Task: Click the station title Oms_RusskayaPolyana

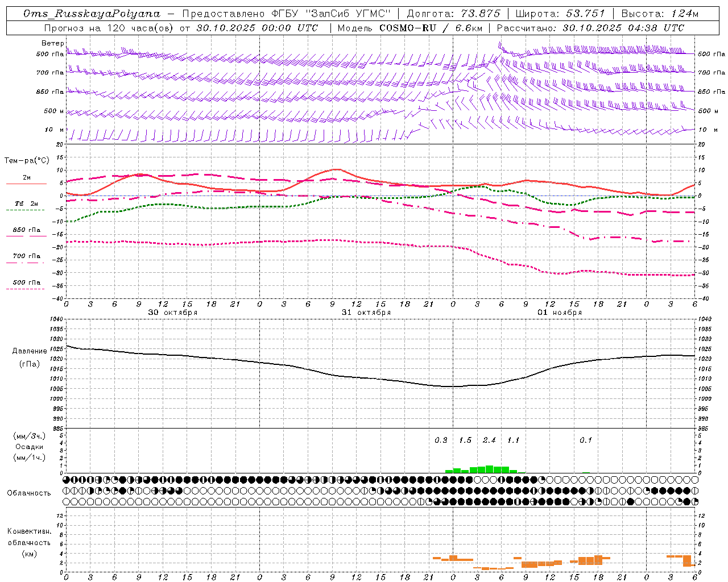Action: click(x=92, y=14)
